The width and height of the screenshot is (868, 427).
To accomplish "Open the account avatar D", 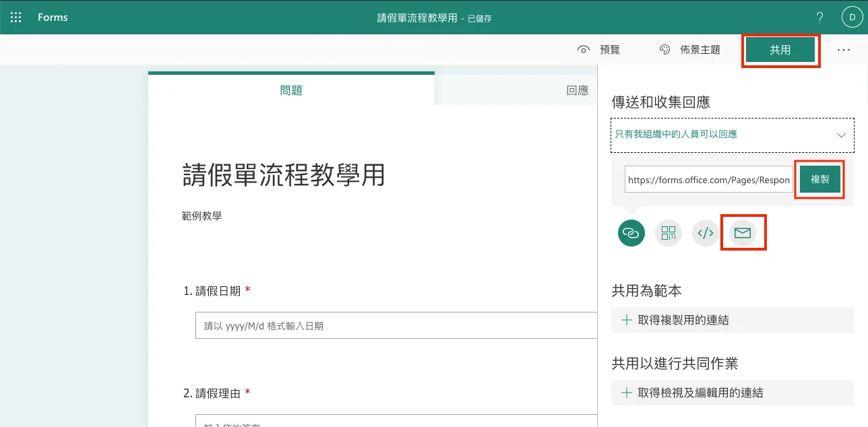I will pos(852,18).
